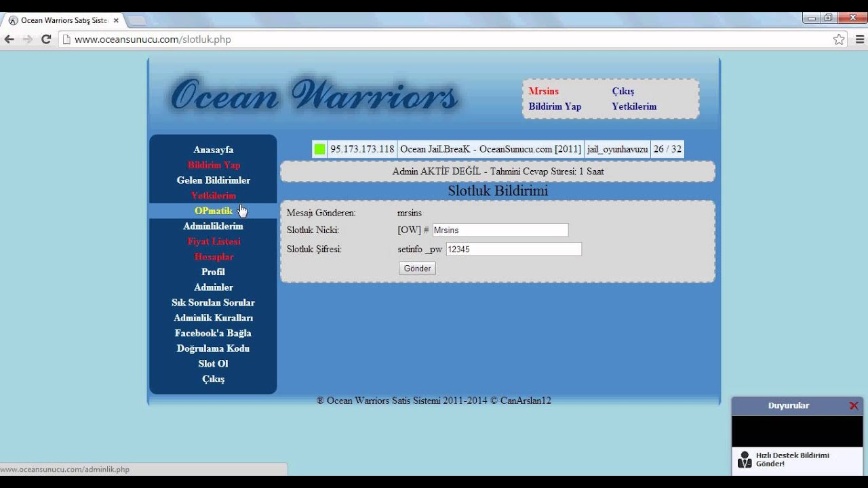The image size is (868, 488).
Task: Close the Duyurular announcements panel
Action: click(854, 405)
